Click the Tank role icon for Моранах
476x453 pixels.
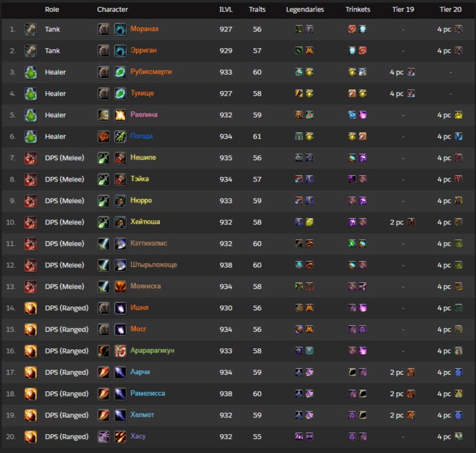31,29
